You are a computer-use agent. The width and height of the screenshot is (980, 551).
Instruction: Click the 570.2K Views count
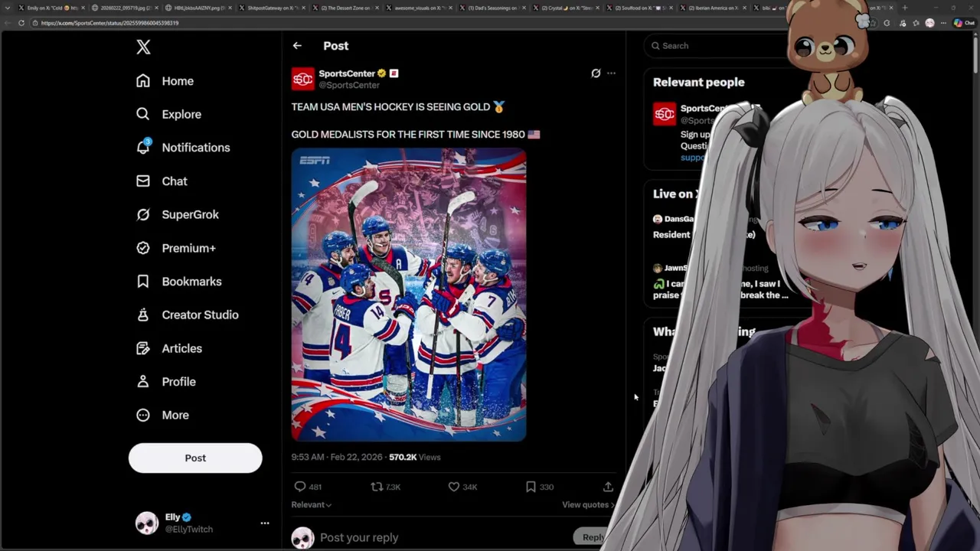[415, 457]
